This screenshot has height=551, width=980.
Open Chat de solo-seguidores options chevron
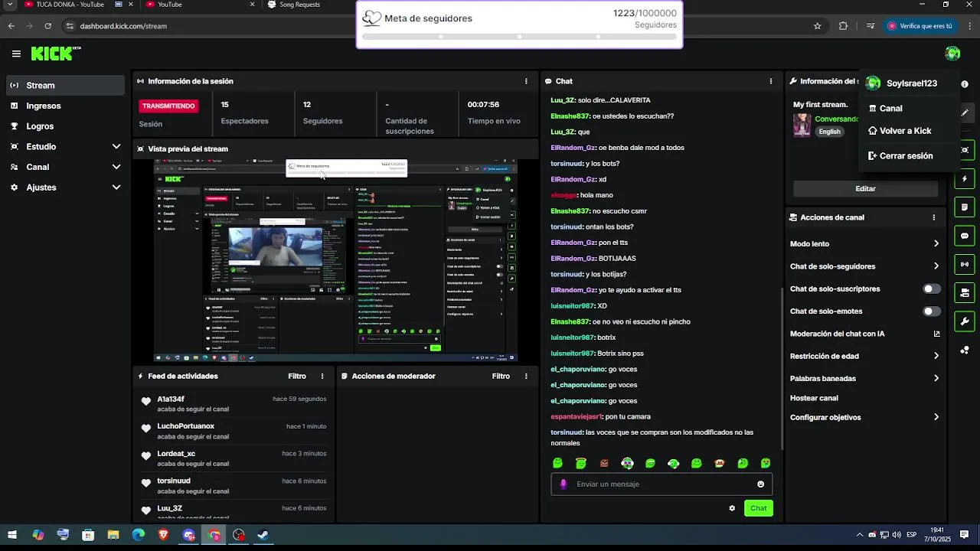(x=936, y=266)
